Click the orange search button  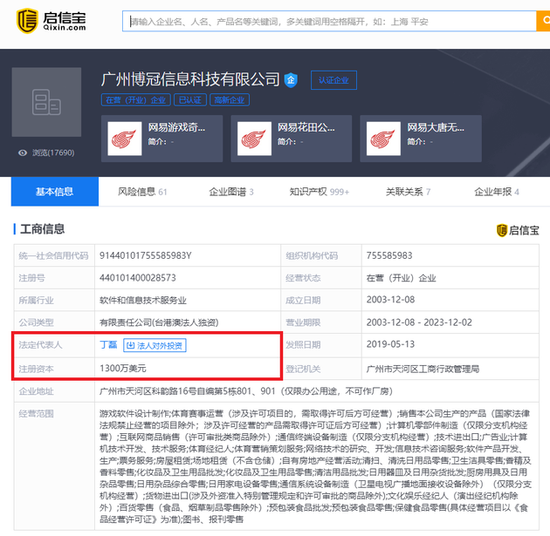[x=543, y=21]
